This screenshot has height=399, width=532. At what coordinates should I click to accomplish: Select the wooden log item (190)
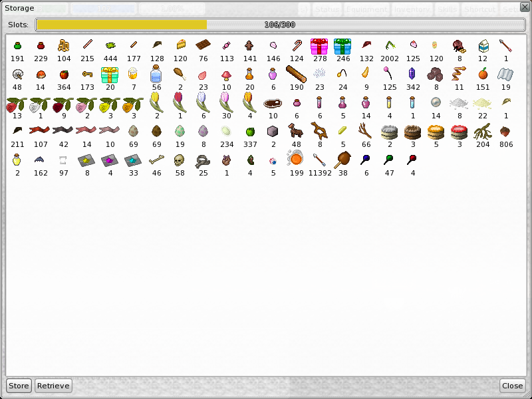click(296, 74)
